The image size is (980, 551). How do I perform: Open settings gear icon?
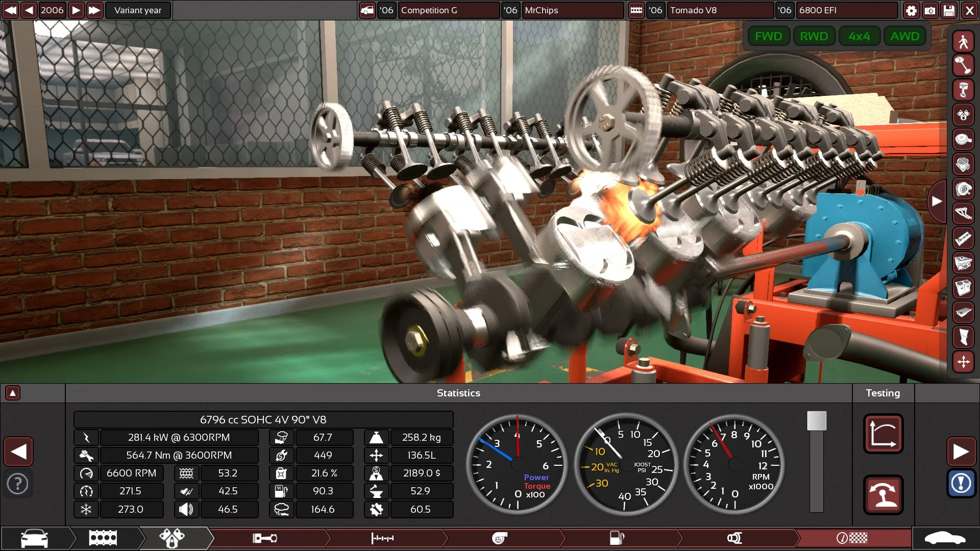point(911,10)
